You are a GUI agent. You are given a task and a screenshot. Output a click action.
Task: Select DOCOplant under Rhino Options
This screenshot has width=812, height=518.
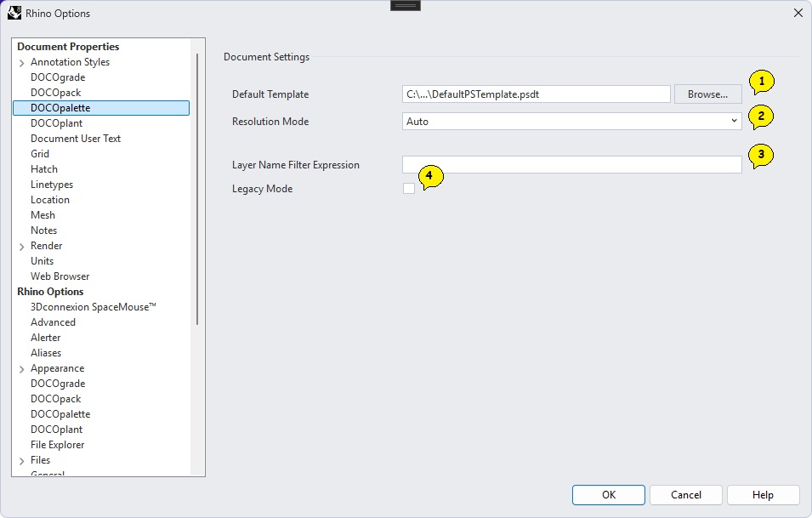[56, 430]
